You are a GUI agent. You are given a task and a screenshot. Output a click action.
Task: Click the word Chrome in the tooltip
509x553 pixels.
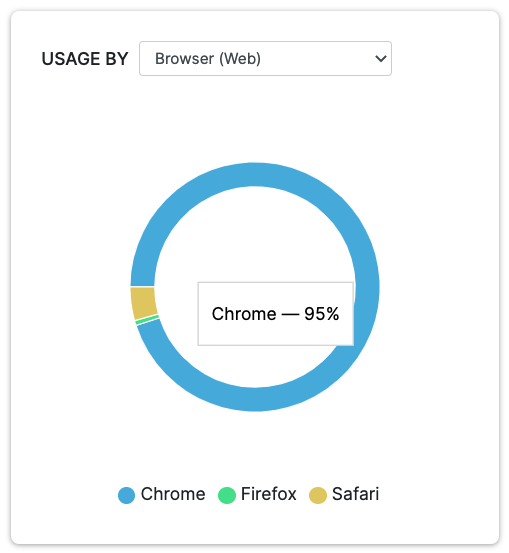[244, 314]
